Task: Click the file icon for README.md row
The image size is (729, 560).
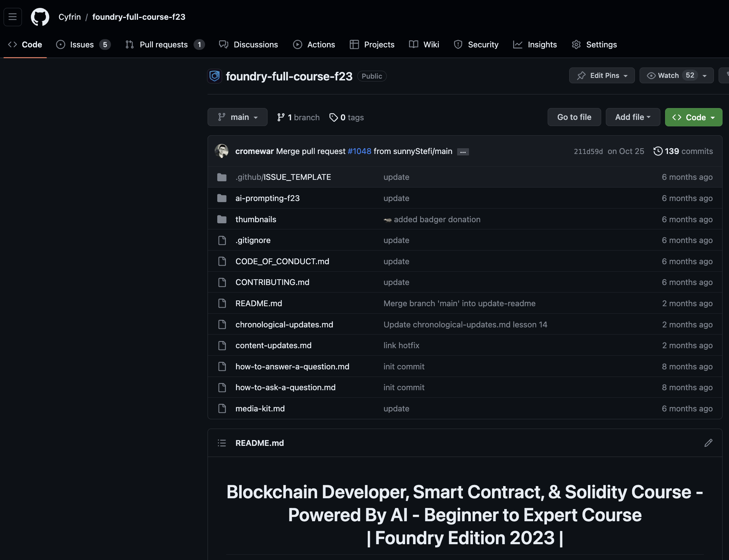Action: coord(222,303)
